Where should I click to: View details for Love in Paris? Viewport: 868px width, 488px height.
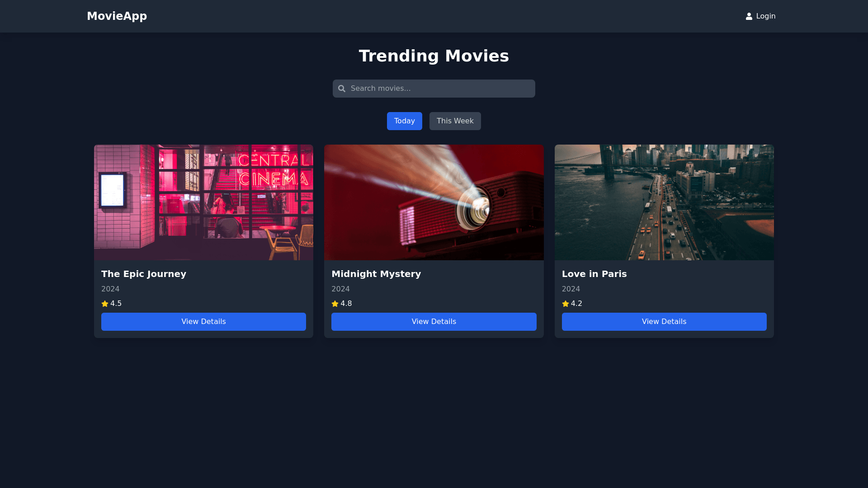(664, 322)
